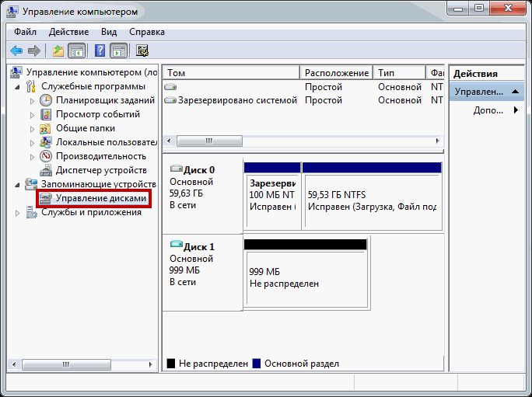Click the Forward arrow toolbar icon

point(34,51)
